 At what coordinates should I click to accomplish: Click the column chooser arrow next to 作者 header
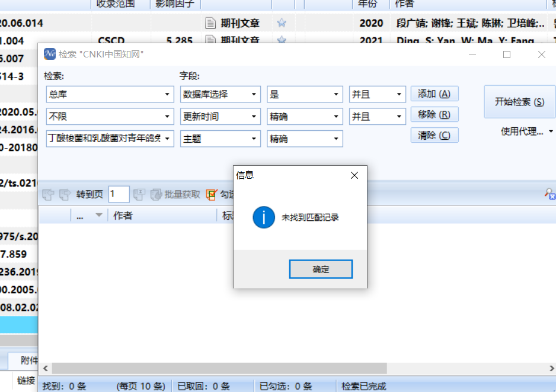[x=99, y=216]
